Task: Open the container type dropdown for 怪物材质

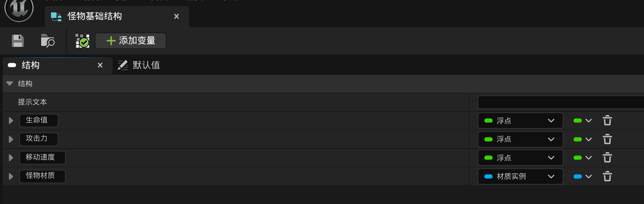Action: (583, 176)
